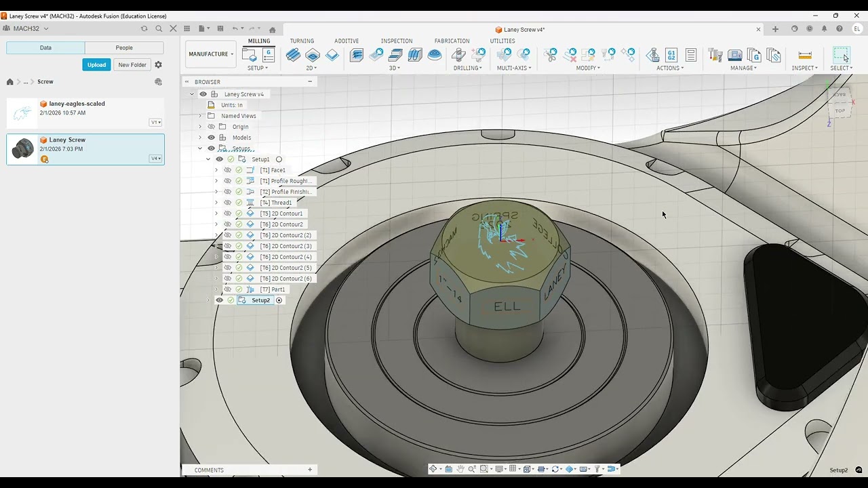Toggle visibility of Setup2
This screenshot has height=488, width=868.
click(219, 300)
